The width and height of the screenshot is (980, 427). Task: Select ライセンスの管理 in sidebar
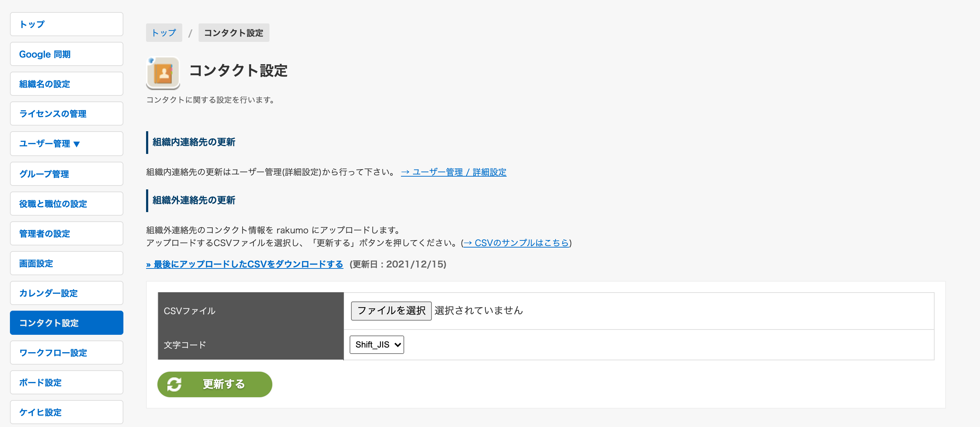click(x=67, y=113)
